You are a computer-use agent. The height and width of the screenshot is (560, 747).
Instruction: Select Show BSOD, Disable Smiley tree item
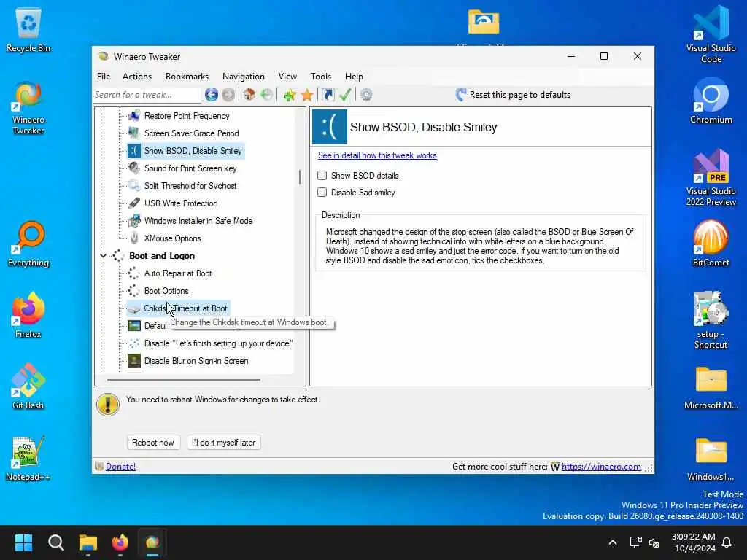click(186, 151)
